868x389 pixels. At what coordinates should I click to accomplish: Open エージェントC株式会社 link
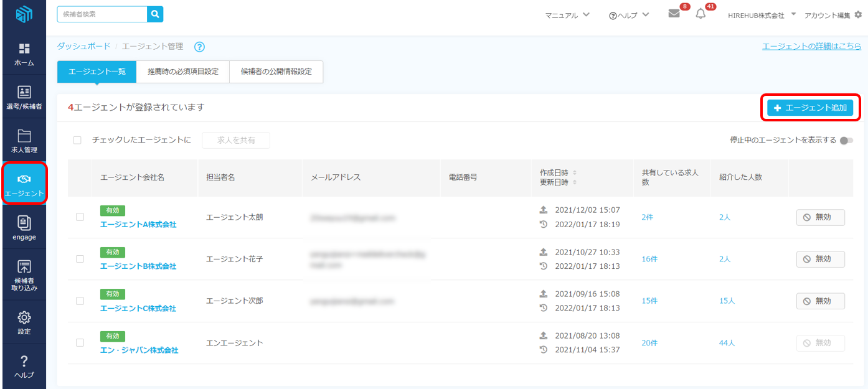[x=138, y=308]
